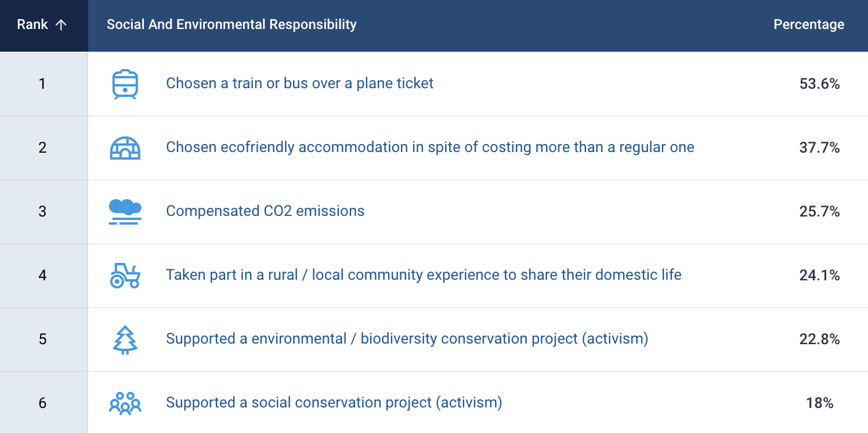Click the pine tree conservation icon

[125, 340]
